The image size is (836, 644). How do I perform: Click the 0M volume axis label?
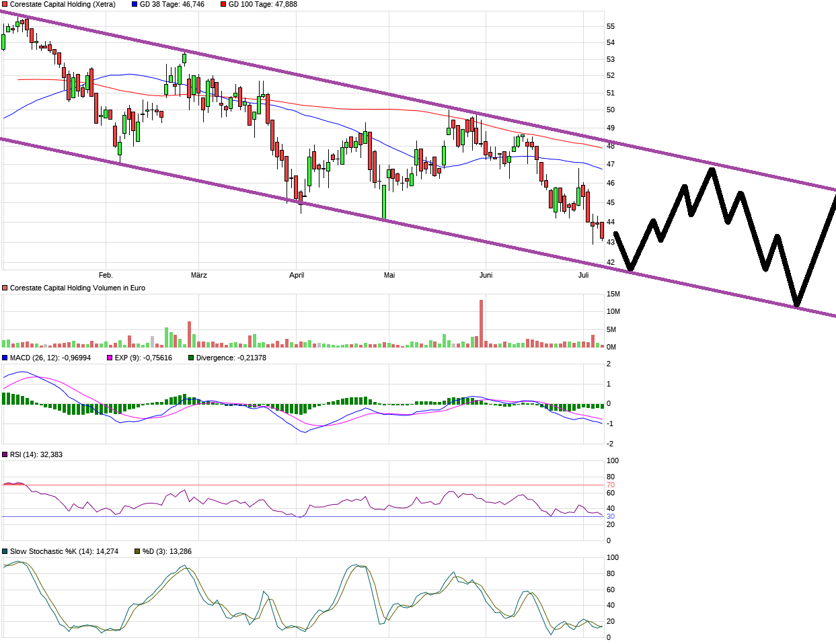611,347
